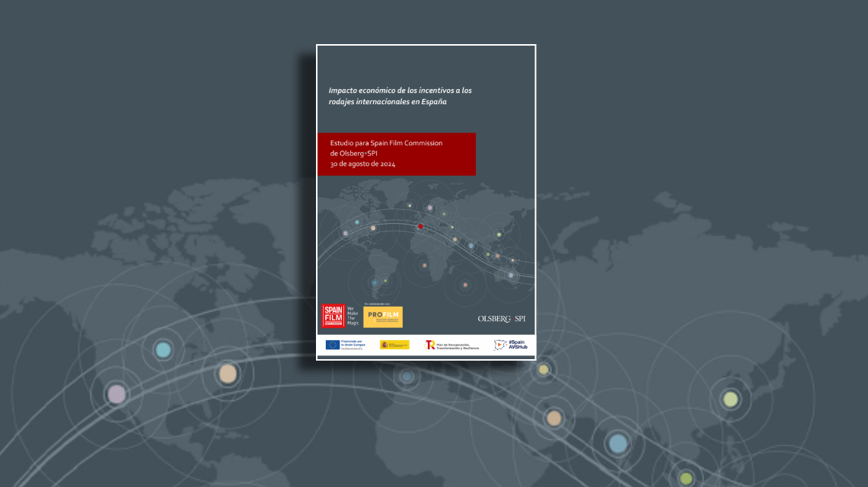
Task: Click the yellow PROFILM logo
Action: click(x=383, y=317)
